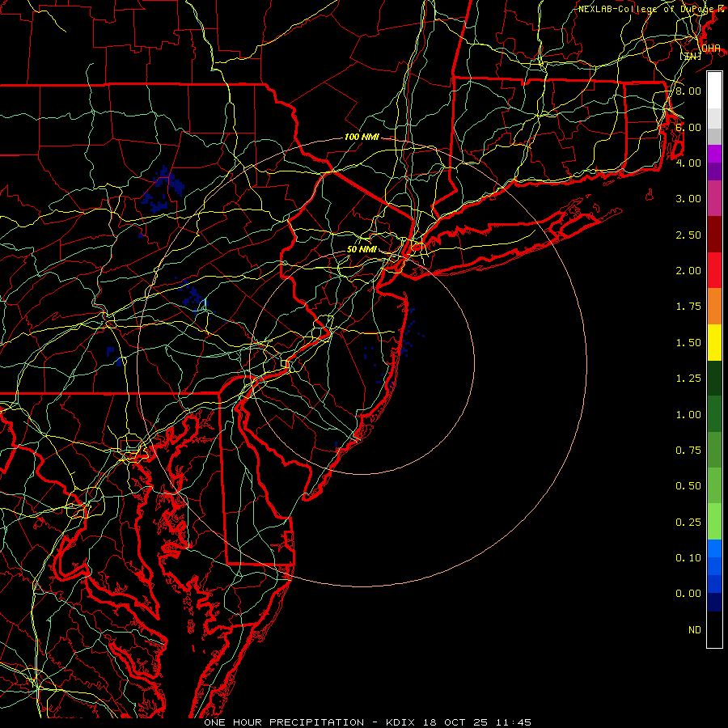Select the black ND swatch at the legend bottom
728x728 pixels.
tap(714, 629)
